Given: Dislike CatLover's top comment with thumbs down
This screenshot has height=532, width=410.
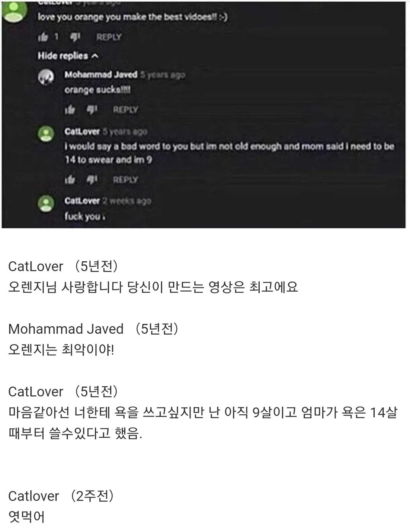Looking at the screenshot, I should coord(76,37).
